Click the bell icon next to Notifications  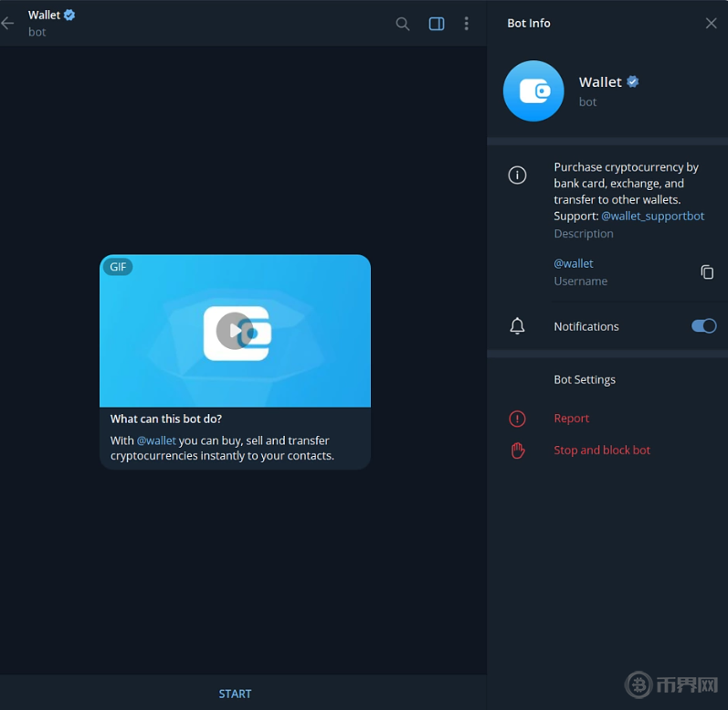(517, 326)
